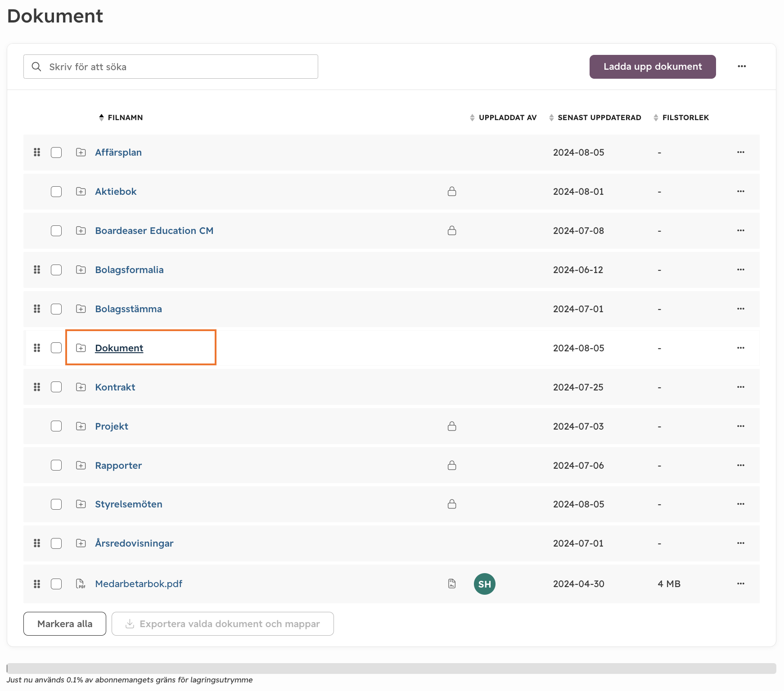Open the options menu for Bolagsformalia row

741,270
